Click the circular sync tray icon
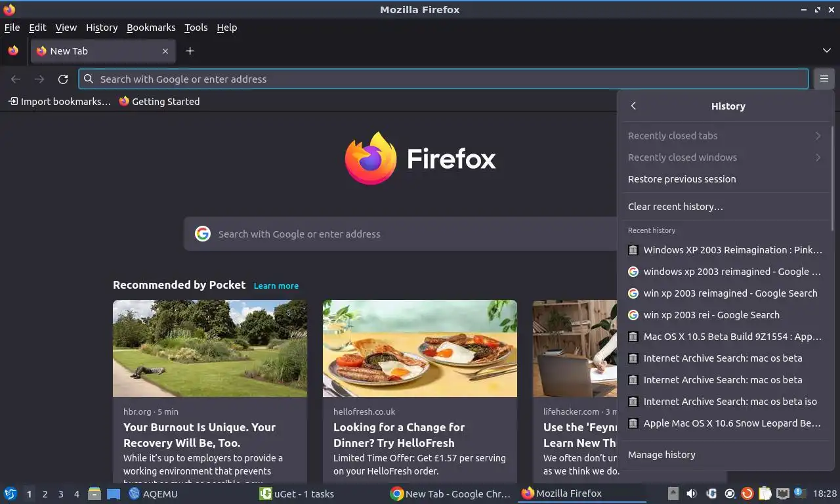 (x=730, y=493)
